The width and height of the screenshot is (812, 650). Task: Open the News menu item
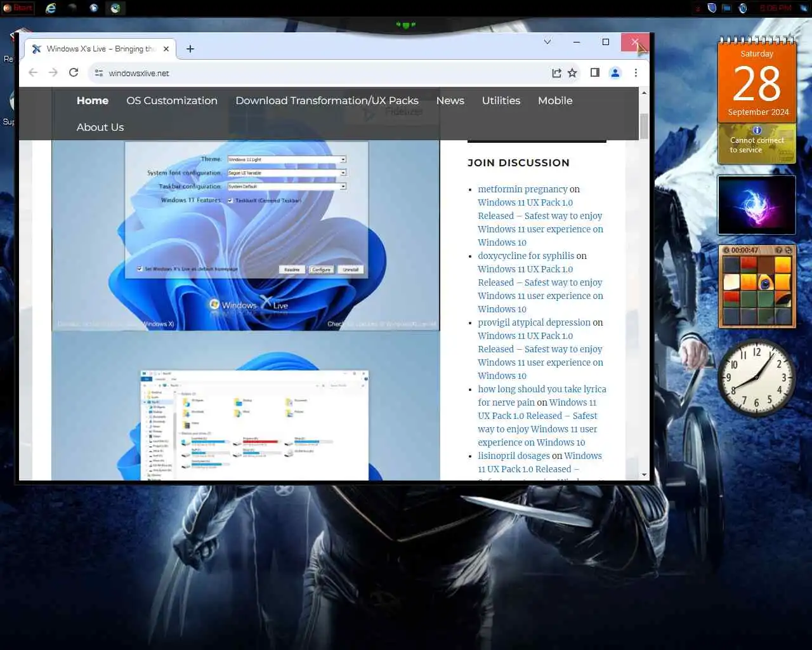coord(450,100)
